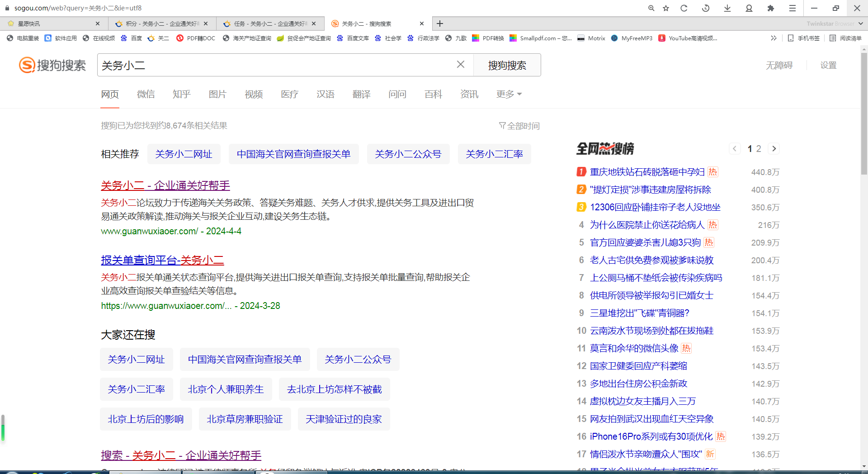Open hot topic 重庆地铁站石砖脱落砸中孕妇

[x=647, y=172]
